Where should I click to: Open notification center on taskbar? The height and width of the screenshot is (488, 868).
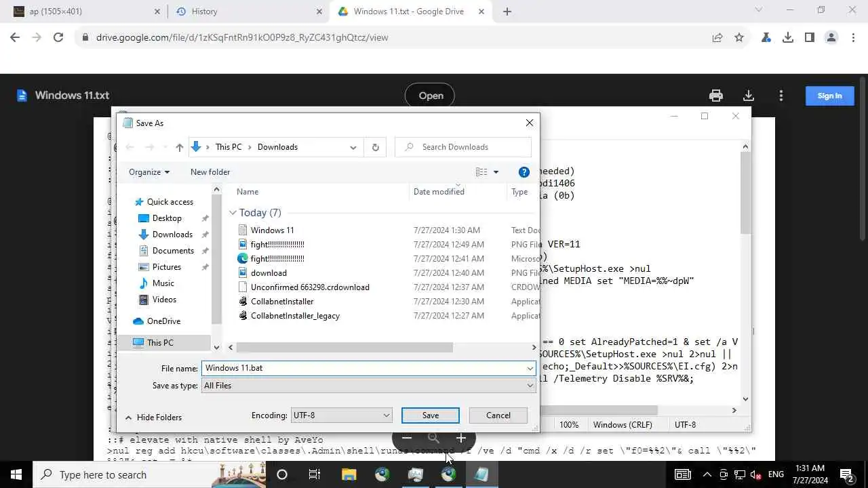pos(847,474)
